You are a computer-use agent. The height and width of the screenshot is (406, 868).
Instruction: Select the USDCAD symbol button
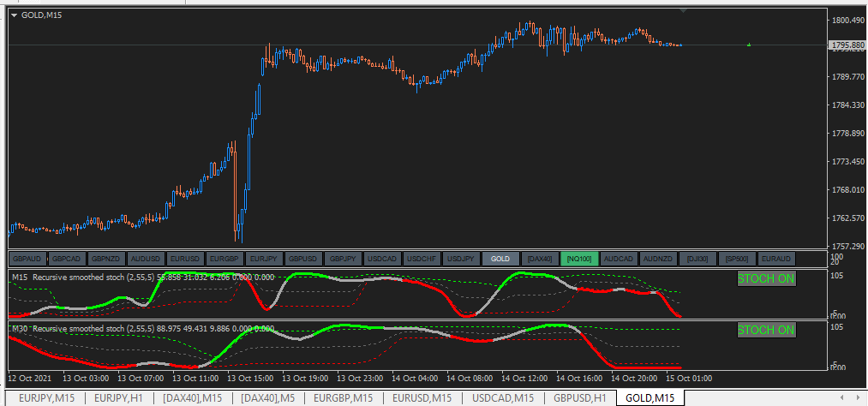(382, 259)
